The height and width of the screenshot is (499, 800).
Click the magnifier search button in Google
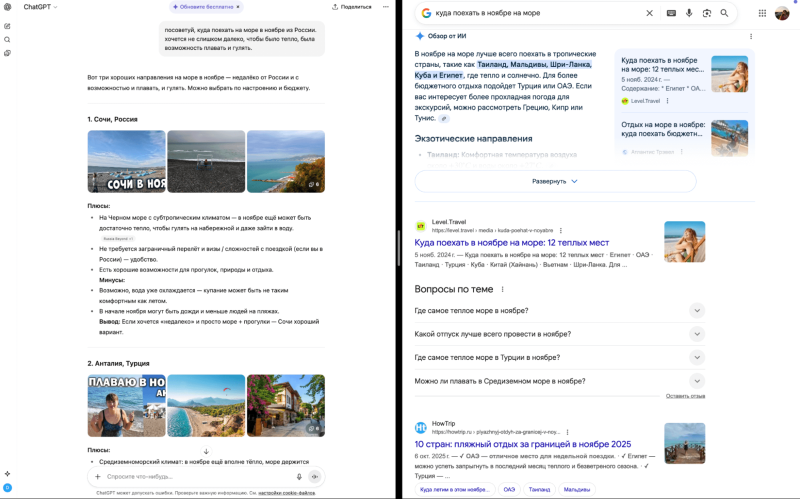pos(724,13)
